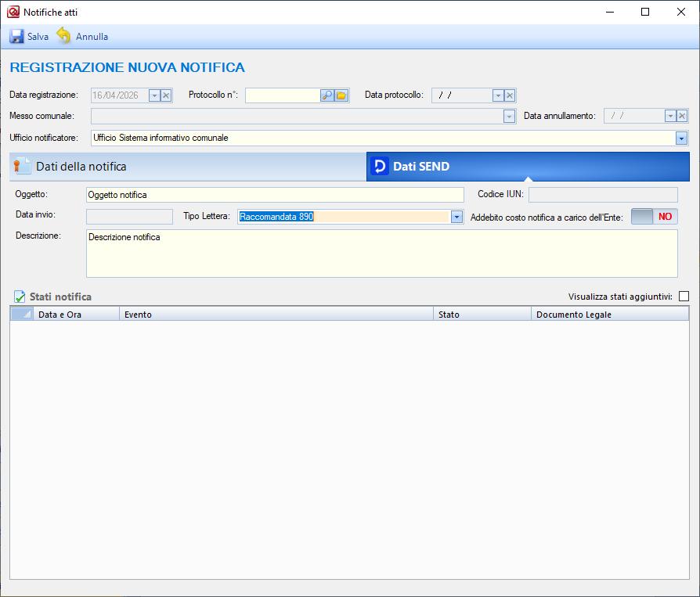Click the Annulla undo arrow icon
Image resolution: width=700 pixels, height=597 pixels.
coord(63,37)
